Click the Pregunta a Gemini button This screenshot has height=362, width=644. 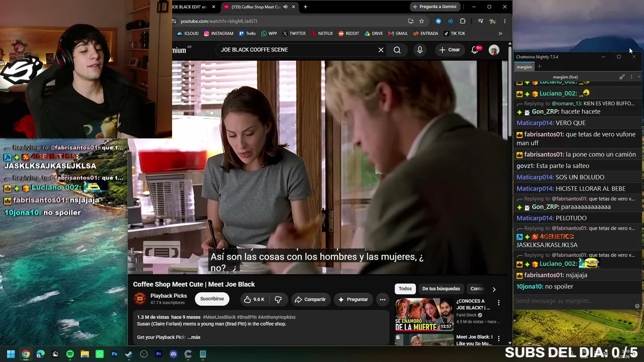tap(435, 7)
